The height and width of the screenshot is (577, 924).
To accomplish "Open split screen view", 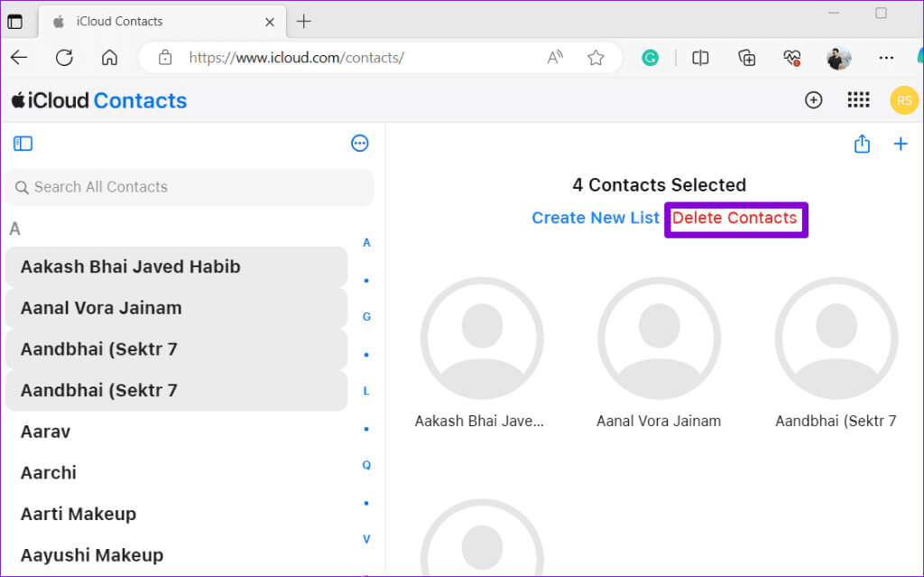I will (700, 57).
